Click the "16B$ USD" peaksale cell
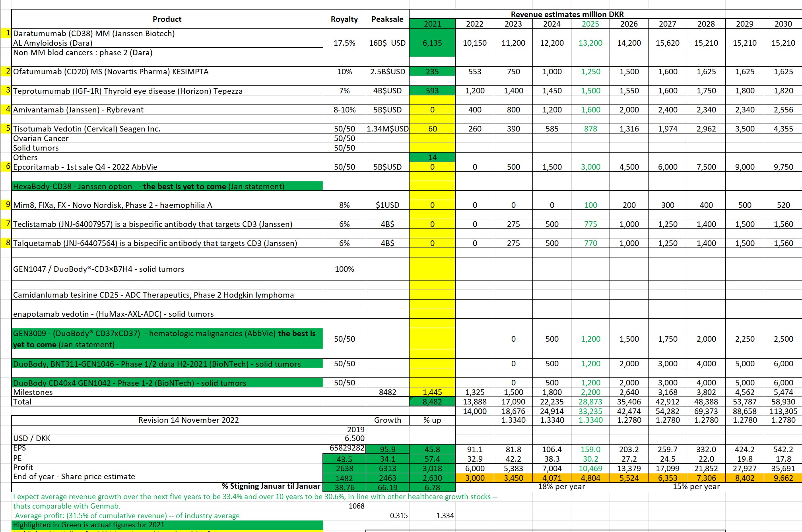This screenshot has height=532, width=802. (x=387, y=43)
